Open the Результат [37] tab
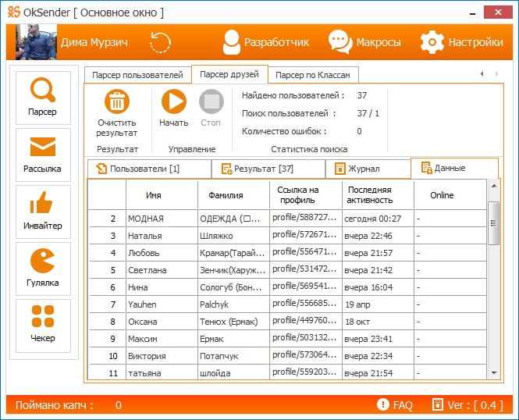 (268, 169)
